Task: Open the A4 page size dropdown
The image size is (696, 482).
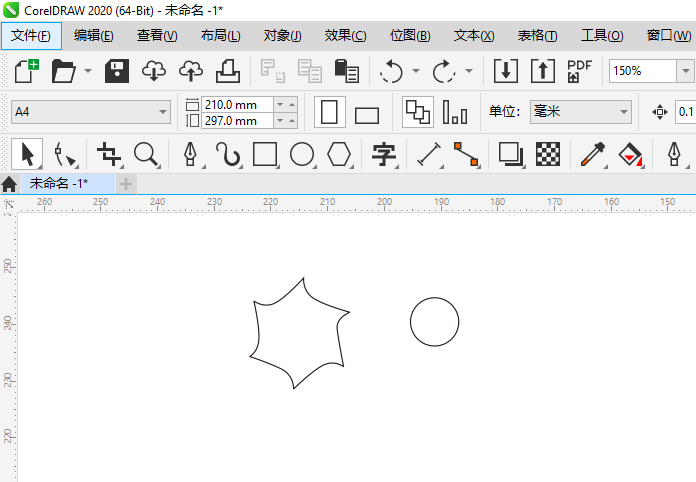Action: 91,112
